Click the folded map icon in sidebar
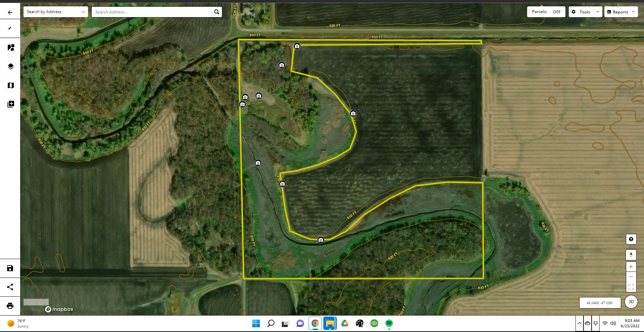Screen dimensions: 644x332 [x=10, y=85]
